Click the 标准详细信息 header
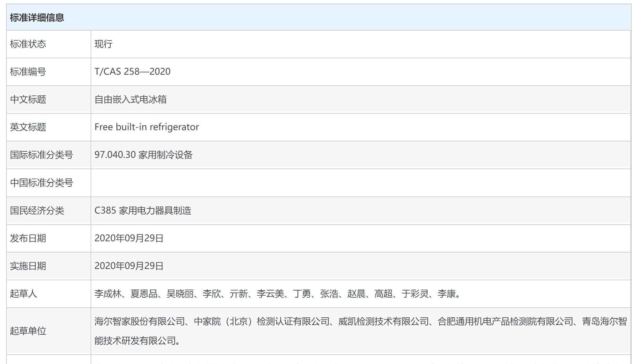633x364 pixels. (37, 18)
